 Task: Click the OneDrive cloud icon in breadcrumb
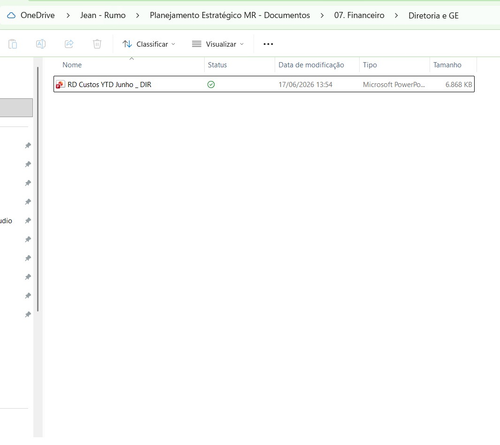(x=11, y=15)
